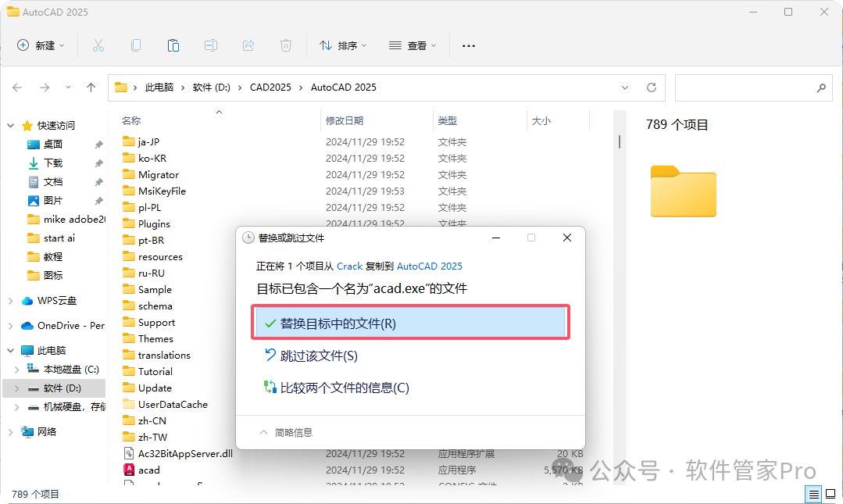The width and height of the screenshot is (843, 504).
Task: Switch to details view icon in status bar
Action: tap(813, 494)
